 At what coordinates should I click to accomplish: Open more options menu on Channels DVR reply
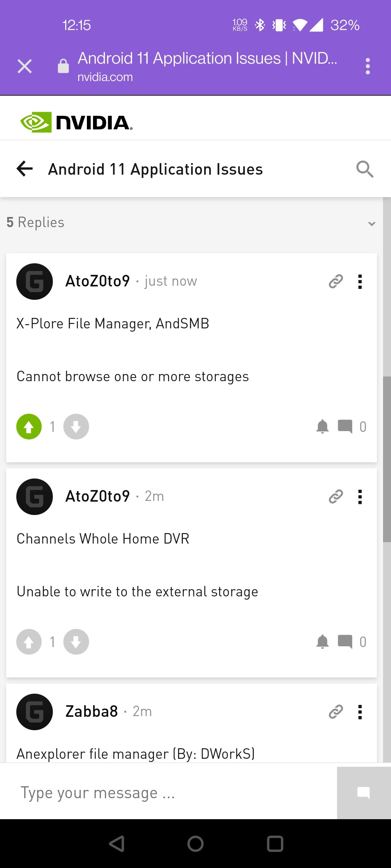pos(360,497)
